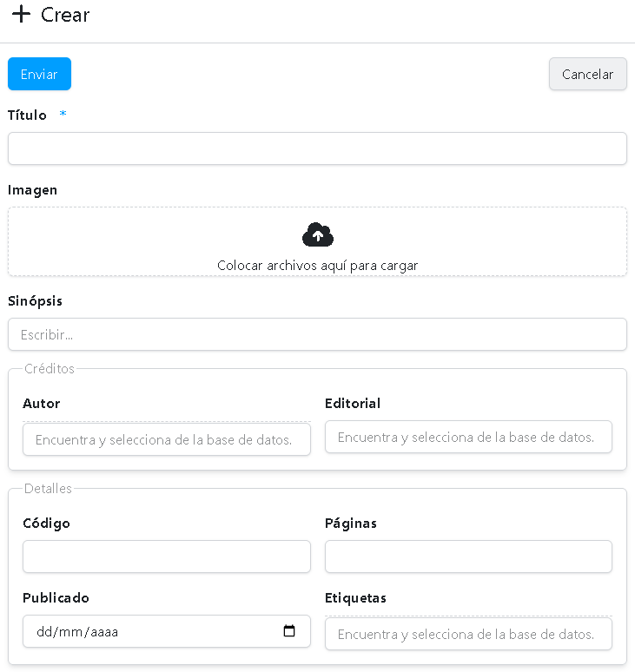Click the Sinópsis Escribir field
The width and height of the screenshot is (635, 672).
[x=317, y=334]
